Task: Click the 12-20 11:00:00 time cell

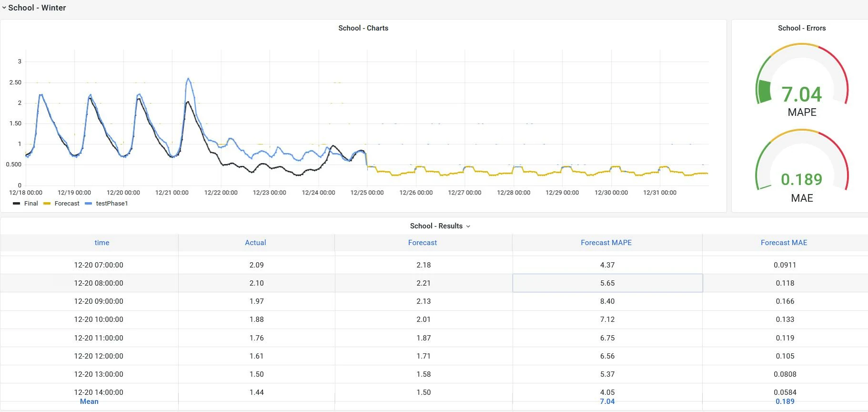Action: (x=99, y=338)
